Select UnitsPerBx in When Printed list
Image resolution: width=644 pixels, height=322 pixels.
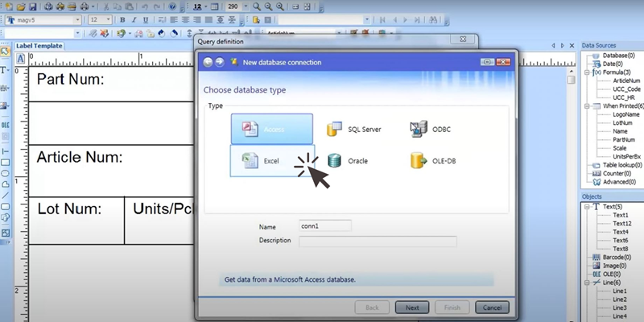[626, 156]
